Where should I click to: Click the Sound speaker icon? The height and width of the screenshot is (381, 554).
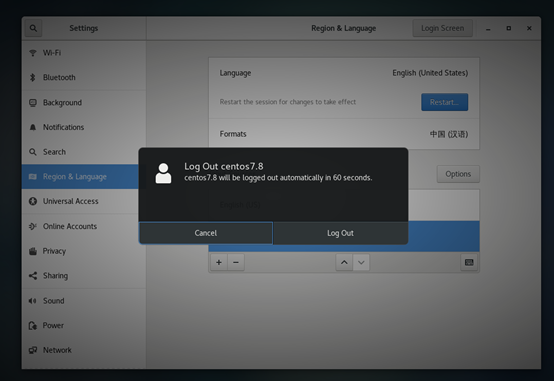pyautogui.click(x=33, y=301)
